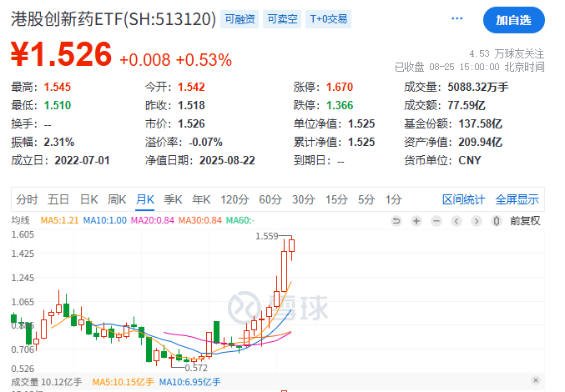
Task: Click the 昨收 value 1.518
Action: pyautogui.click(x=191, y=105)
